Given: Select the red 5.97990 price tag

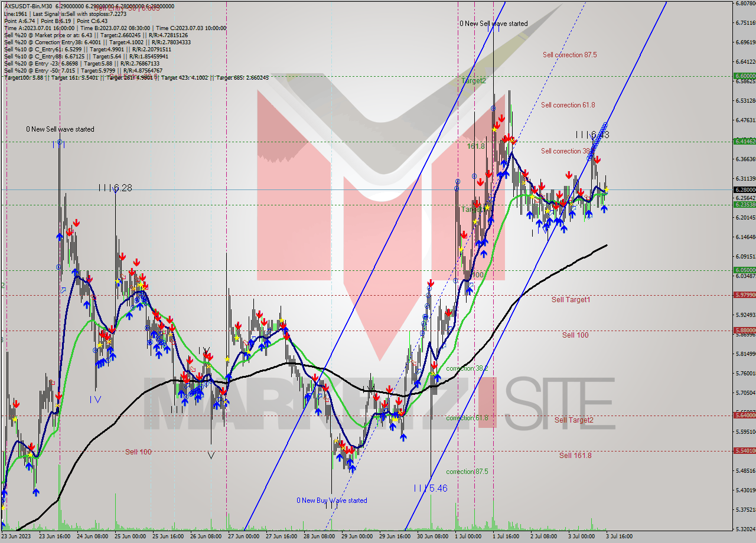Looking at the screenshot, I should [x=744, y=295].
